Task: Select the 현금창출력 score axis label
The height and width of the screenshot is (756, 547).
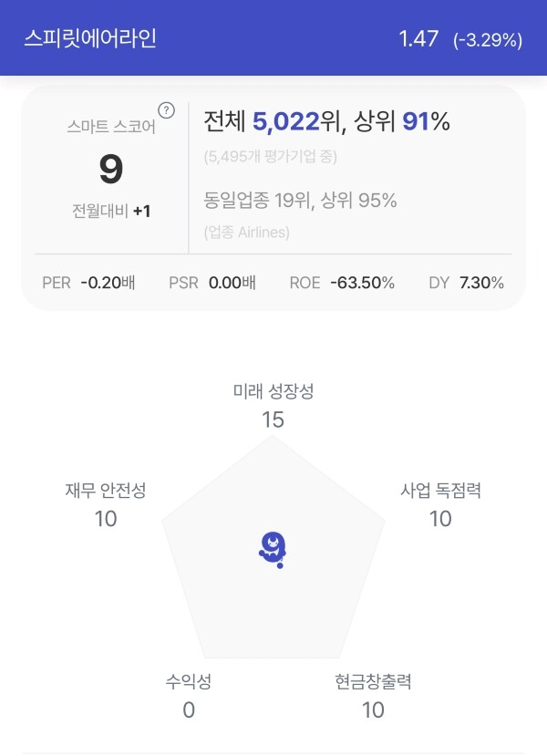Action: 373,681
